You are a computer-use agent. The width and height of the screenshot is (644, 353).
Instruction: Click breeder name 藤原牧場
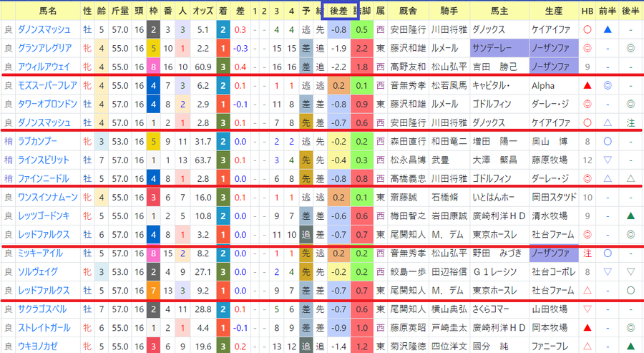click(x=550, y=160)
